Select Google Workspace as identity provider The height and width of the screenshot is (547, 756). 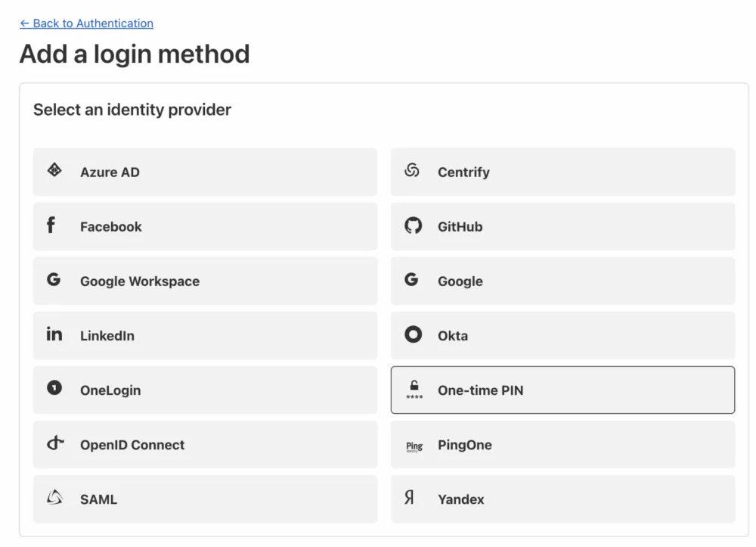point(206,281)
